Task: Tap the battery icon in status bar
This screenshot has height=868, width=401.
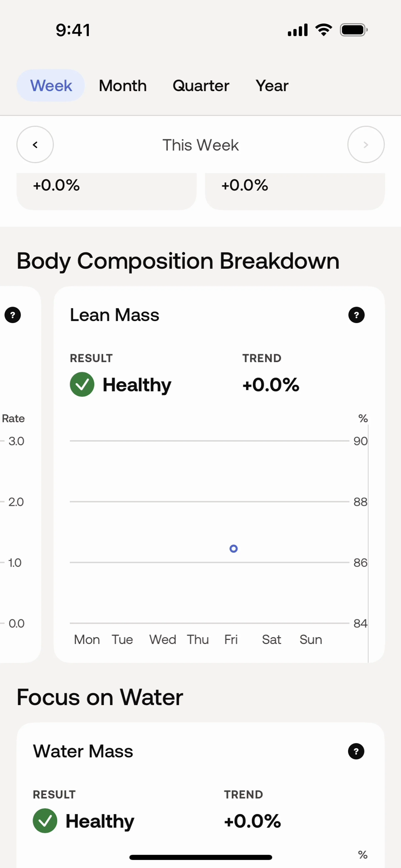Action: click(353, 30)
